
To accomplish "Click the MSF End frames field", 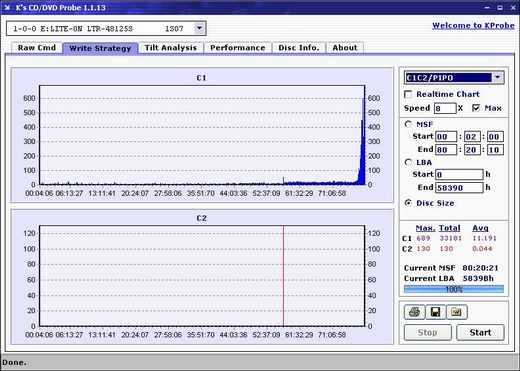I will pos(495,150).
